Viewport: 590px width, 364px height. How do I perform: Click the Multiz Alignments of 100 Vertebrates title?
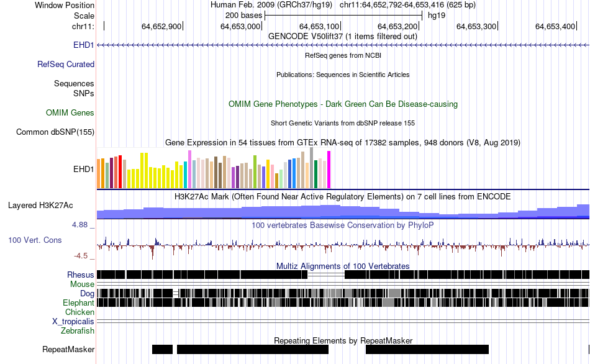pyautogui.click(x=343, y=266)
